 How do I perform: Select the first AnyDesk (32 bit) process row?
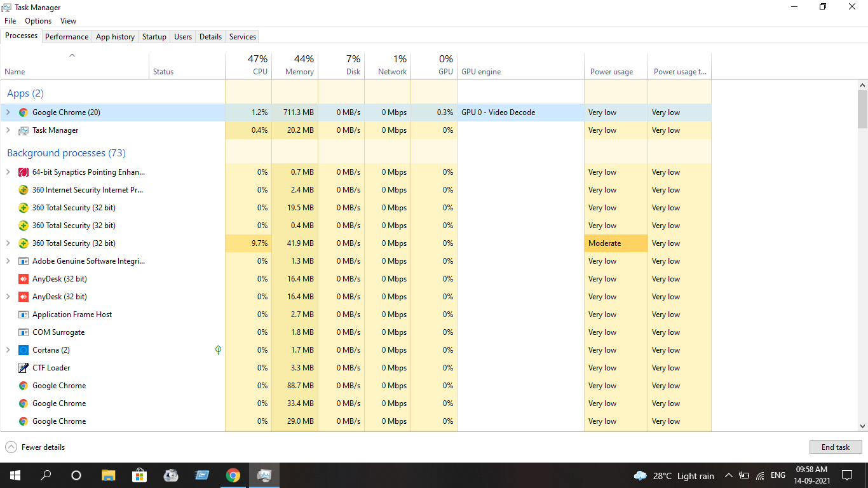click(60, 279)
